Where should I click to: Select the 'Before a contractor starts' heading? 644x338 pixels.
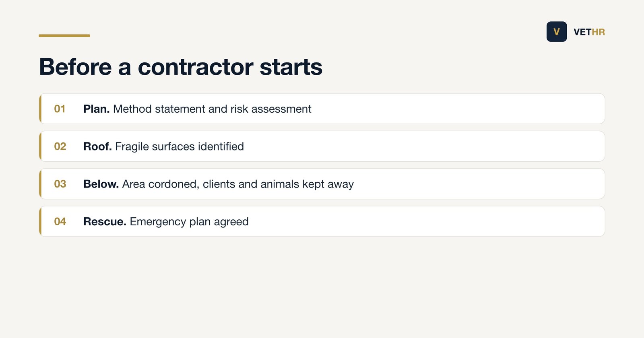click(181, 67)
